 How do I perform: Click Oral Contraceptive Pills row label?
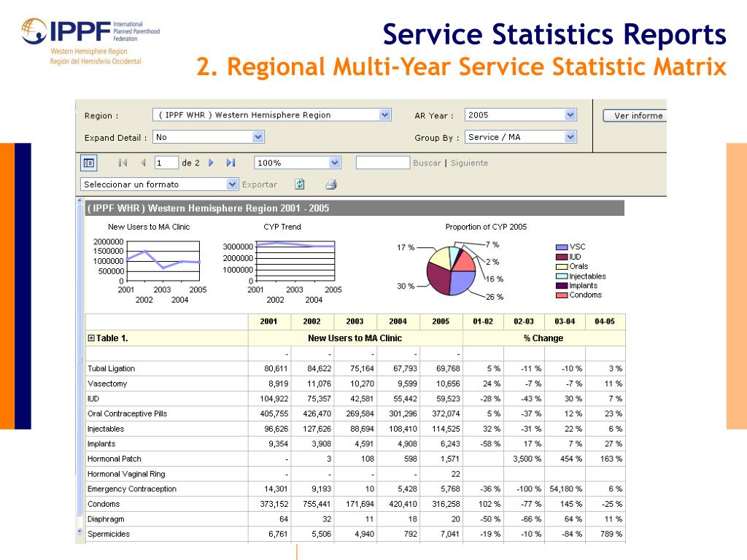tap(127, 414)
